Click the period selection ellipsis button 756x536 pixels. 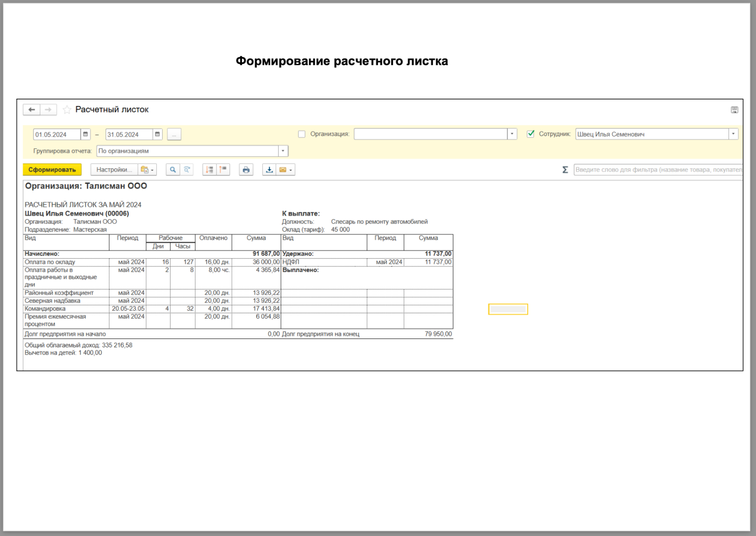point(174,135)
